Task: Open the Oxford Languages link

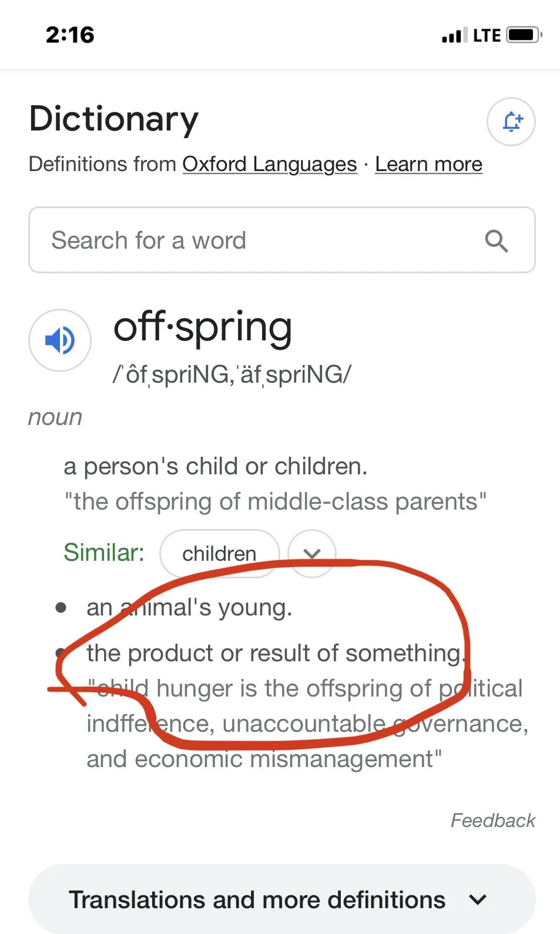Action: (270, 164)
